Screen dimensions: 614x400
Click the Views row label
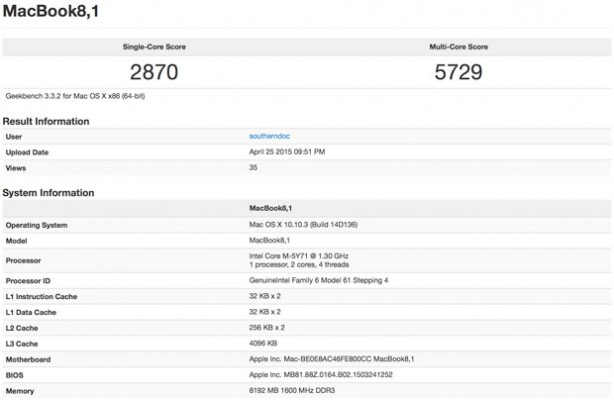coord(16,168)
